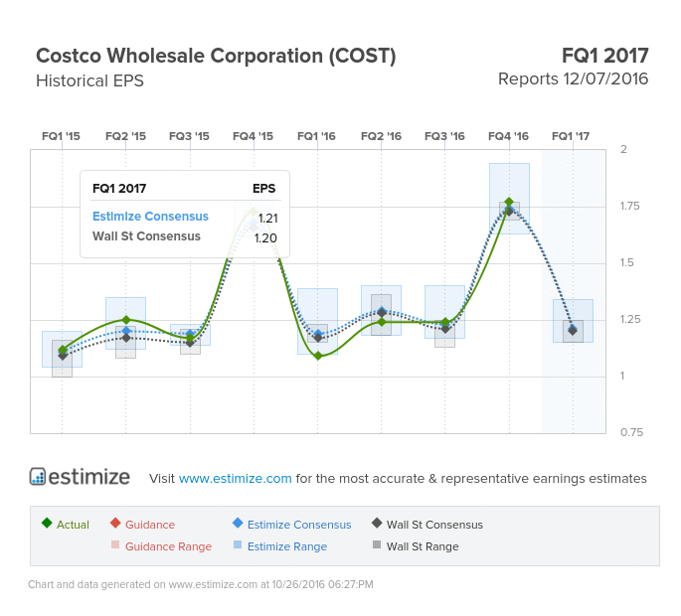Toggle the Guidance legend diamond
This screenshot has width=681, height=616.
coord(115,523)
